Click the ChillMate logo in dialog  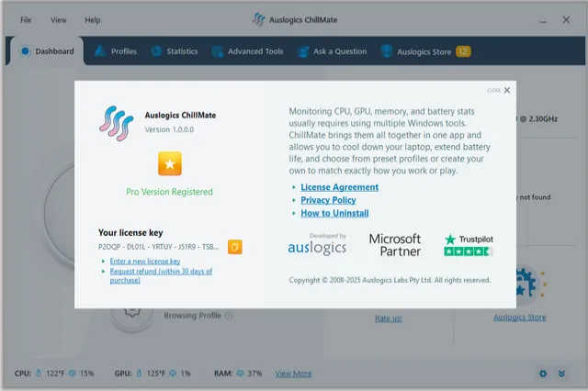coord(117,123)
